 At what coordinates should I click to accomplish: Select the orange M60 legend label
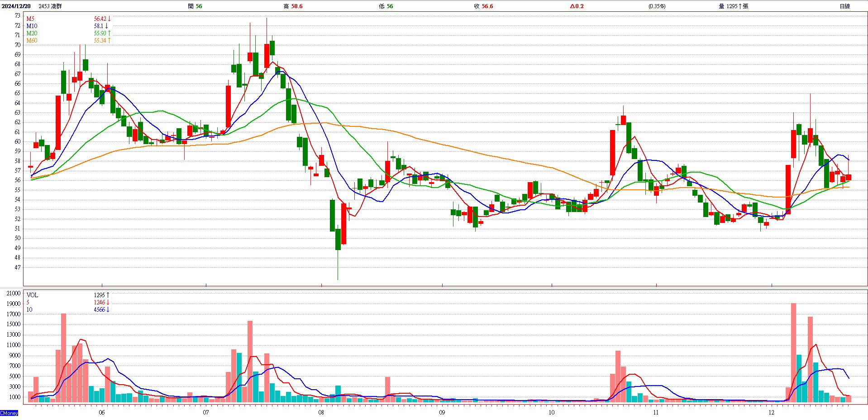pyautogui.click(x=32, y=40)
